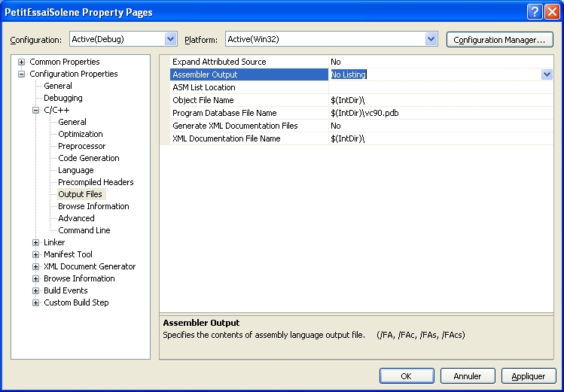Click the OK button
The width and height of the screenshot is (564, 392).
(x=407, y=376)
